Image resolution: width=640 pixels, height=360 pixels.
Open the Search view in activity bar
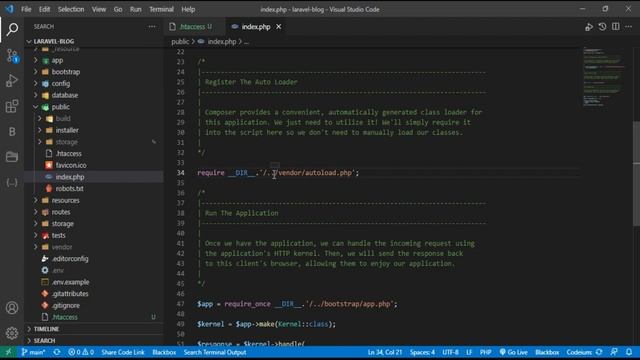tap(12, 29)
